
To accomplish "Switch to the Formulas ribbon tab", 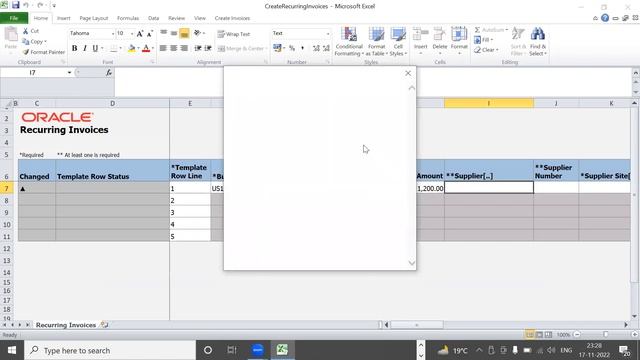I will (128, 18).
